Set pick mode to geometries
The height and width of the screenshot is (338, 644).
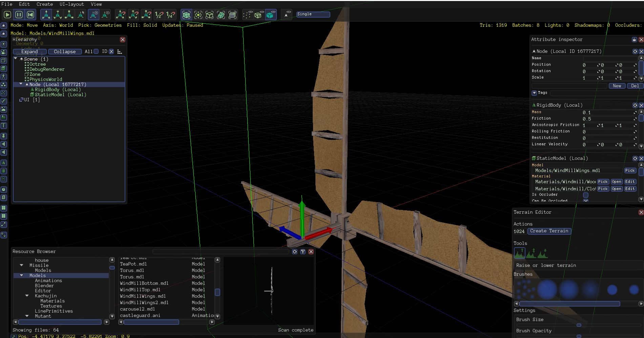186,15
